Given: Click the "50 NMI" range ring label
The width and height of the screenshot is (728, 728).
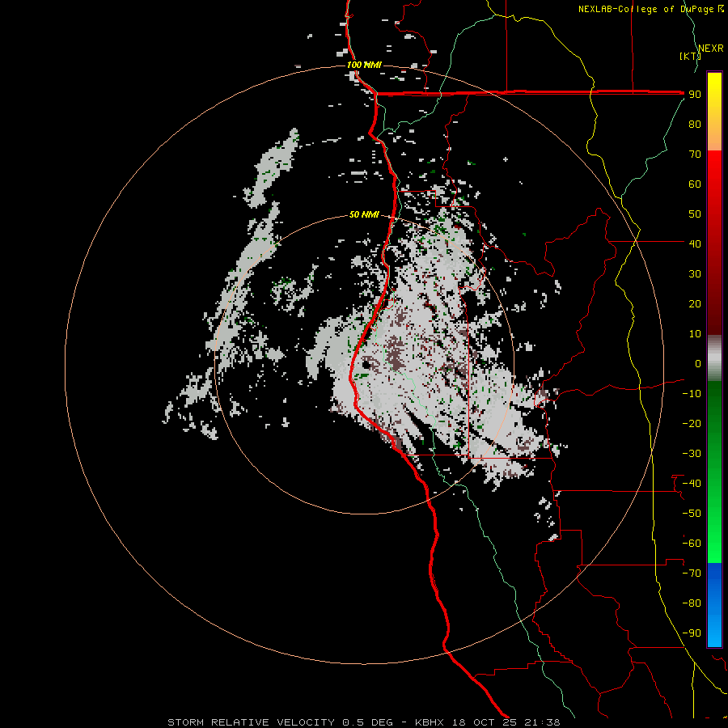Looking at the screenshot, I should pos(364,214).
